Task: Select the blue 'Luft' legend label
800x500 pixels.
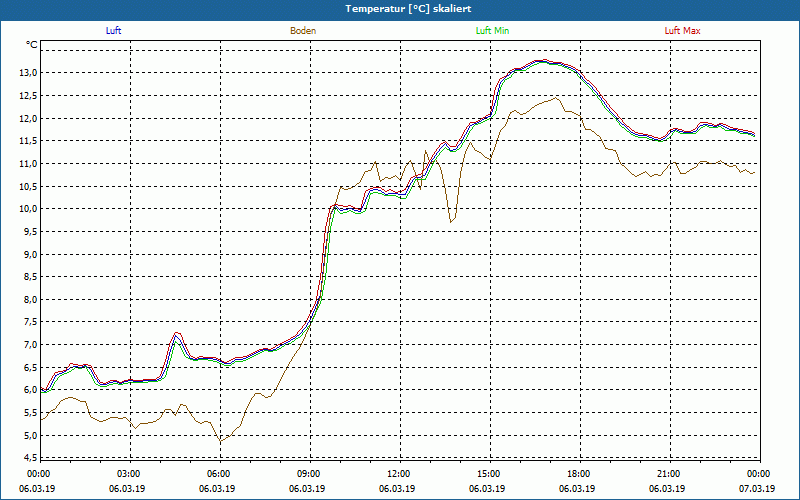Action: pos(113,31)
